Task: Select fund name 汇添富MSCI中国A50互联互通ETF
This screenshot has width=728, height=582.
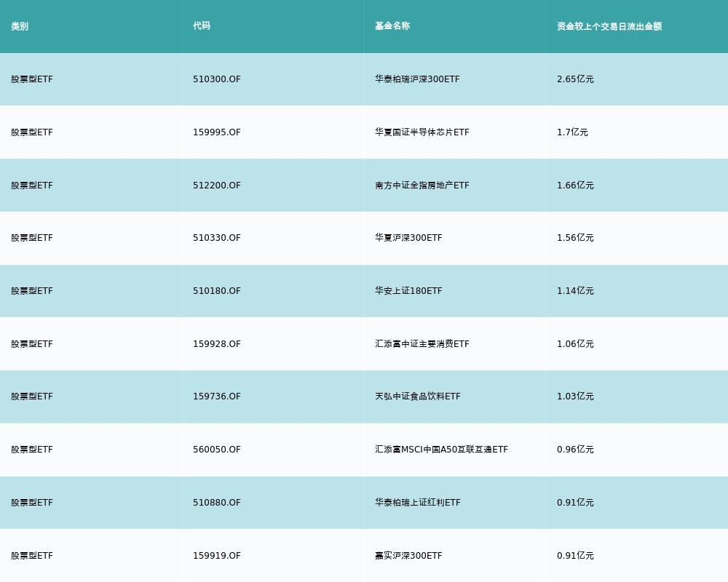Action: point(442,450)
